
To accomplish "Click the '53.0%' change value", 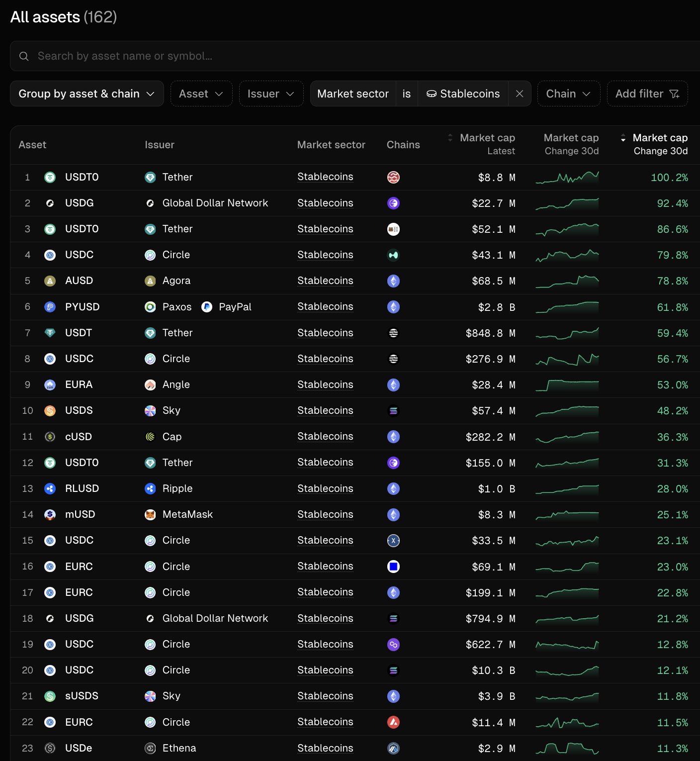I will click(x=673, y=385).
